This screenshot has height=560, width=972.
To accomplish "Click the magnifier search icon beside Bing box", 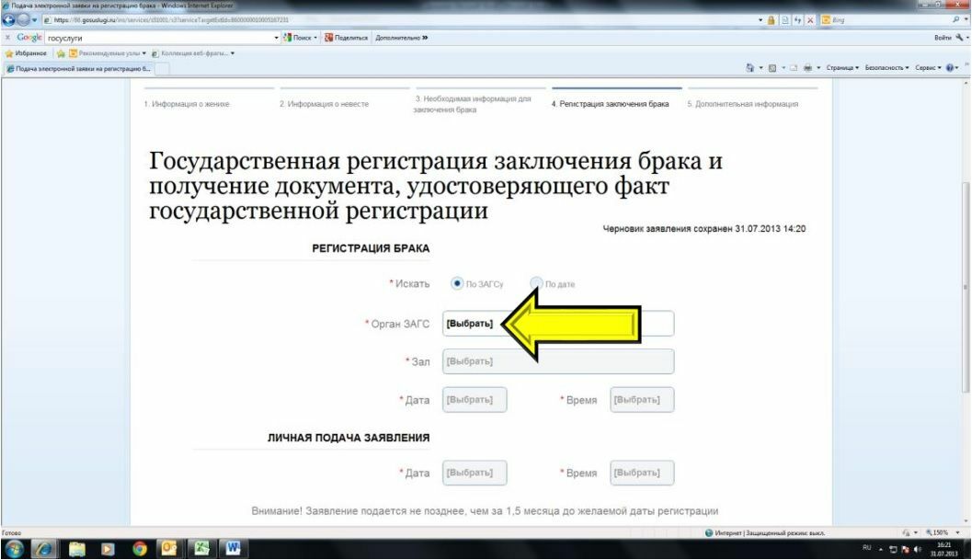I will click(955, 20).
